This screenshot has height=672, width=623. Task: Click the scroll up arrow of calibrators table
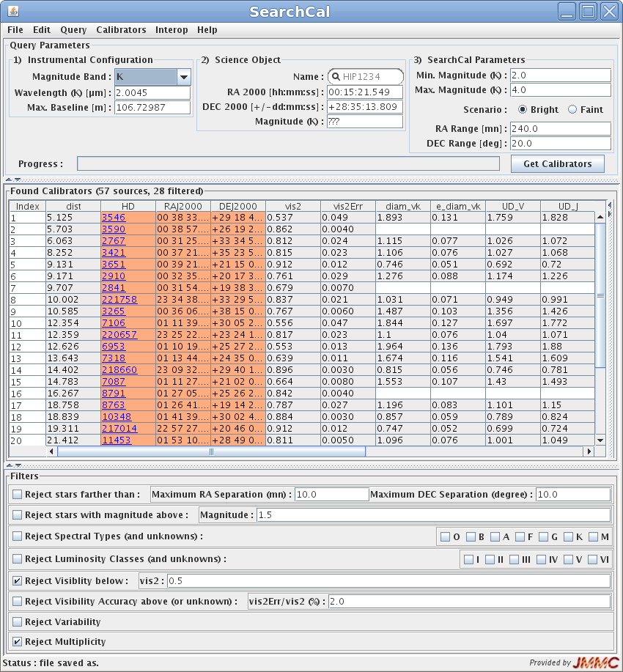coord(600,218)
